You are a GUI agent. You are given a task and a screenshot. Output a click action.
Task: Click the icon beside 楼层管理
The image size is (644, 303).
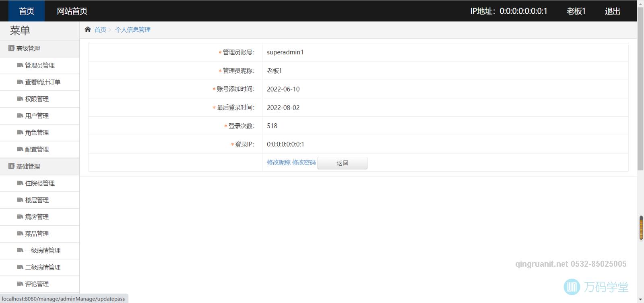pos(20,200)
